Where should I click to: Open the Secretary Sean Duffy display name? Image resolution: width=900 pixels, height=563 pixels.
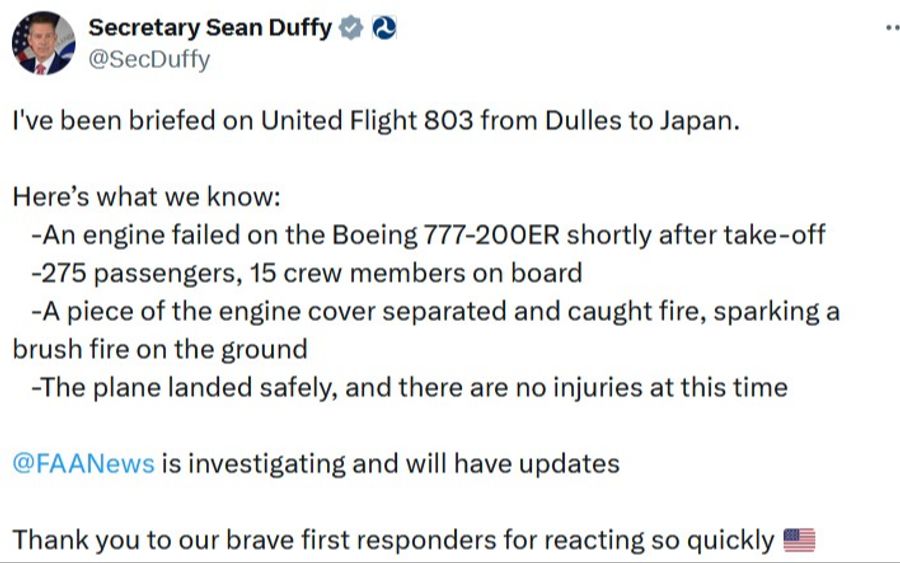(210, 28)
